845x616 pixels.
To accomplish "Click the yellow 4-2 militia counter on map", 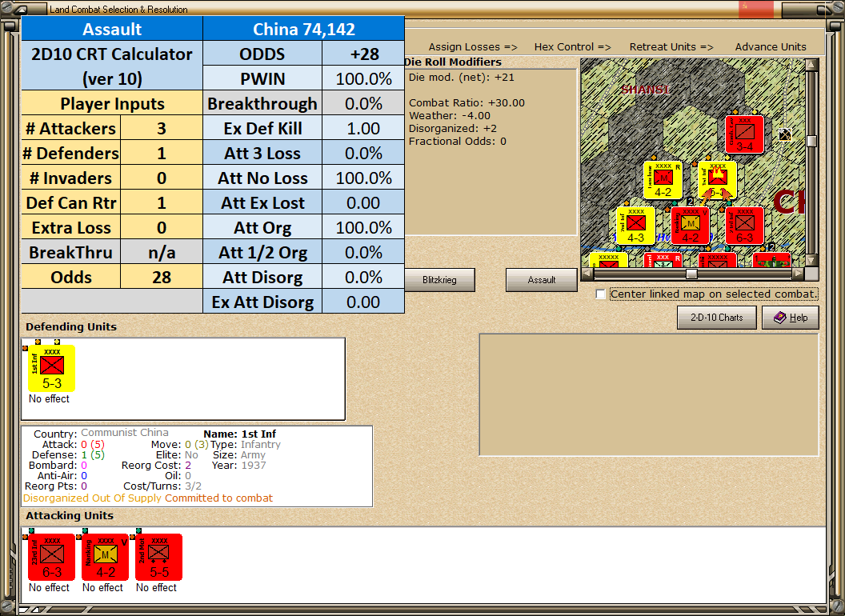I will [663, 180].
